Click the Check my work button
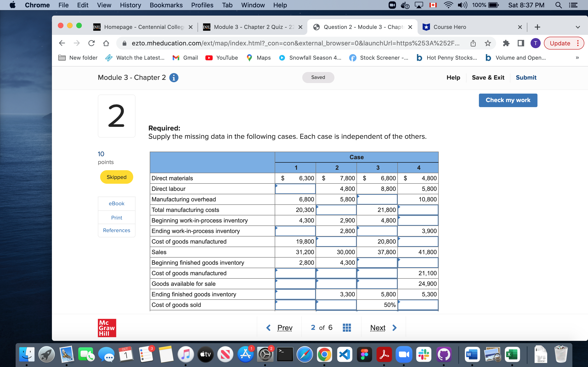The width and height of the screenshot is (588, 367). click(508, 100)
